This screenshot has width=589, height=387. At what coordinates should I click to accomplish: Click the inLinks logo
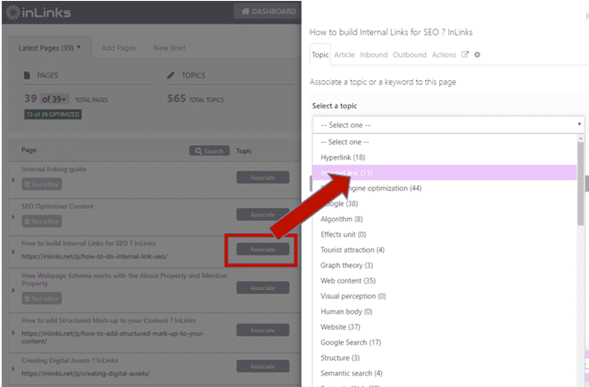point(38,12)
